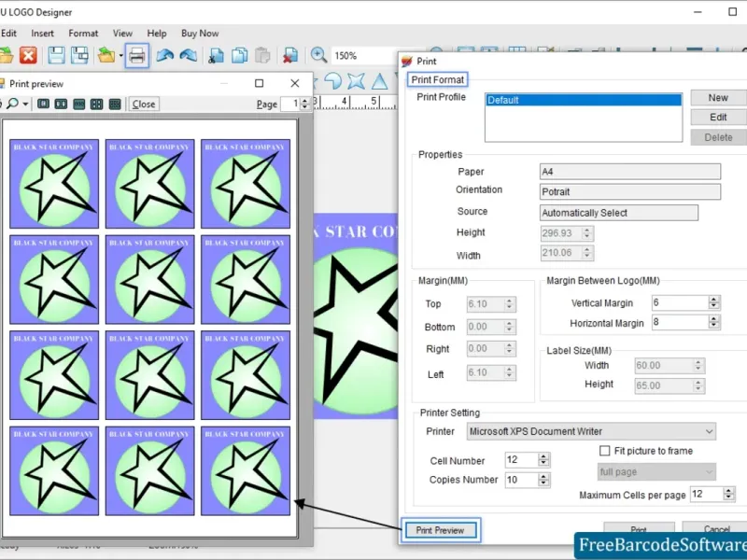747x560 pixels.
Task: Open the Edit menu
Action: click(8, 34)
